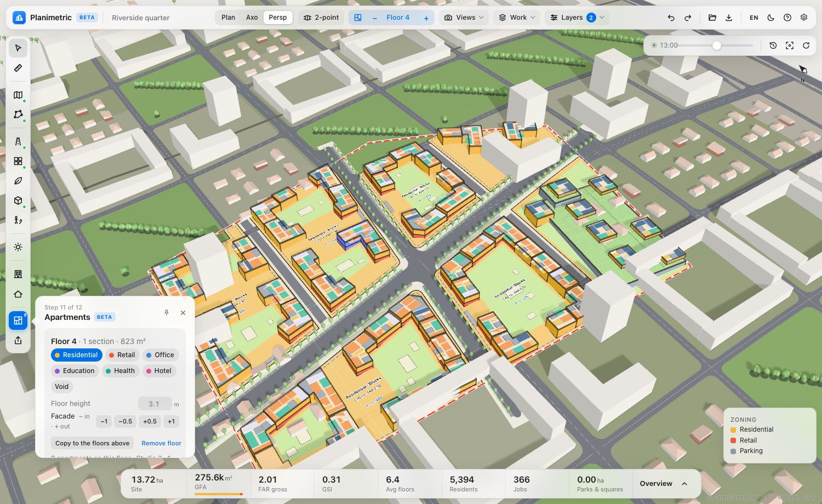
Task: Expand the Overview stats panel
Action: click(664, 484)
